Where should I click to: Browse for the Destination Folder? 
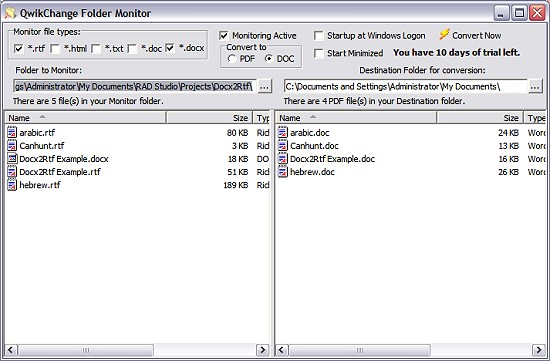pos(535,87)
